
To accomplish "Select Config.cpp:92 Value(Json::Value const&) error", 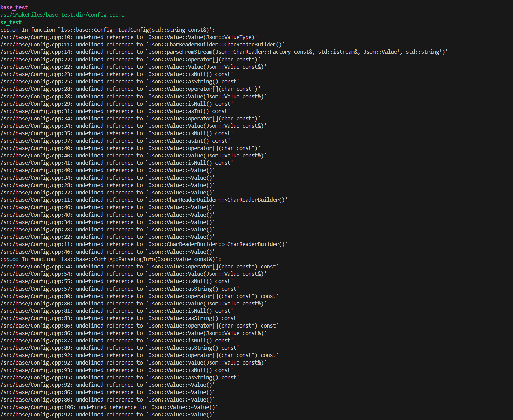I will click(x=133, y=362).
